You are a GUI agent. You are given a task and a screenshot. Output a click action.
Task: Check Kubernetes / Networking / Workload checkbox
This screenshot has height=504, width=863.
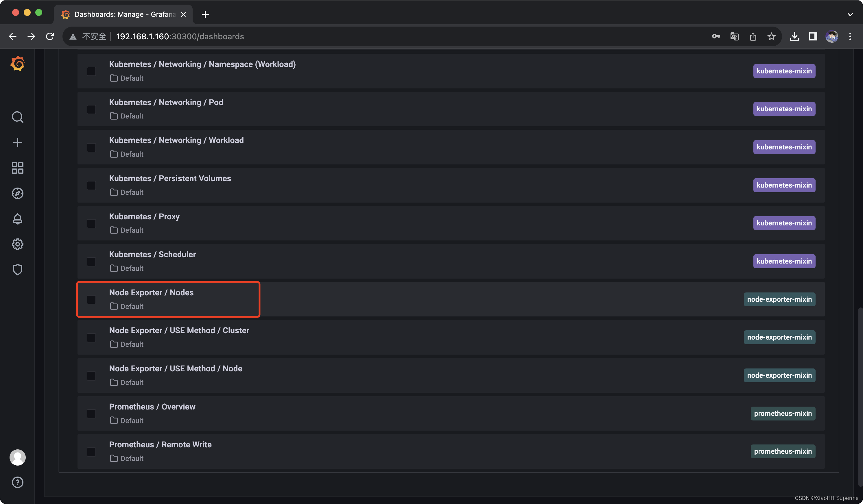pyautogui.click(x=91, y=147)
